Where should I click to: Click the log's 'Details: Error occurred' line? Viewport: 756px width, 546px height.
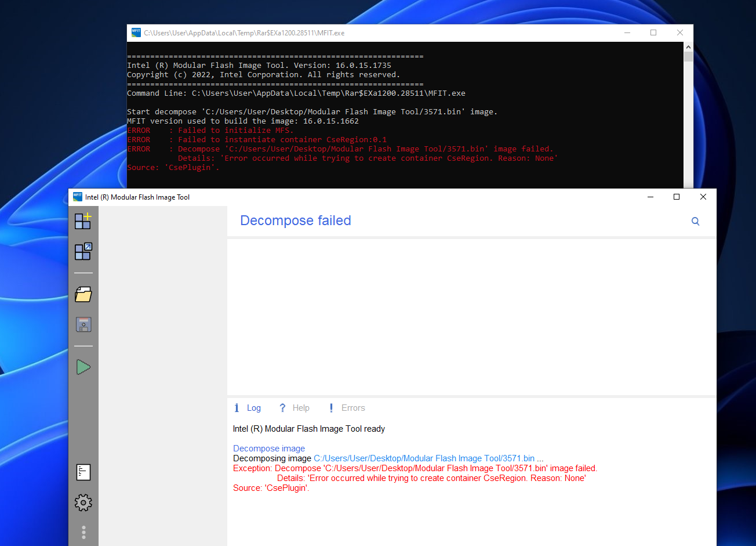[x=431, y=478]
